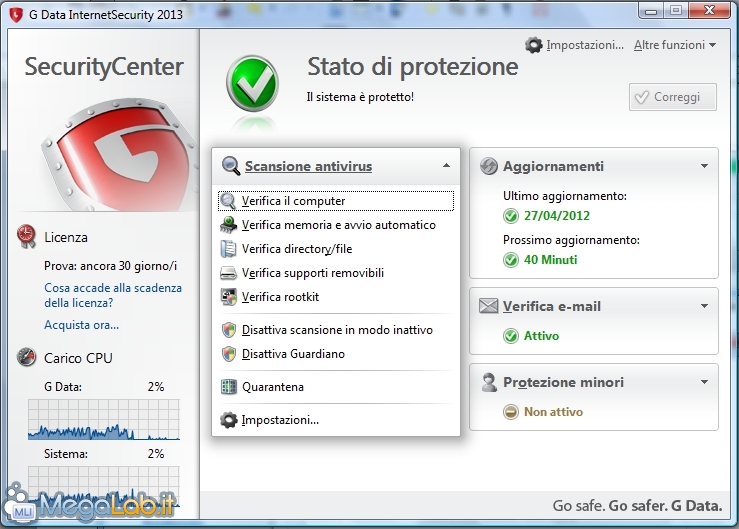739x529 pixels.
Task: Expand the Protezione minori dropdown arrow
Action: point(704,382)
